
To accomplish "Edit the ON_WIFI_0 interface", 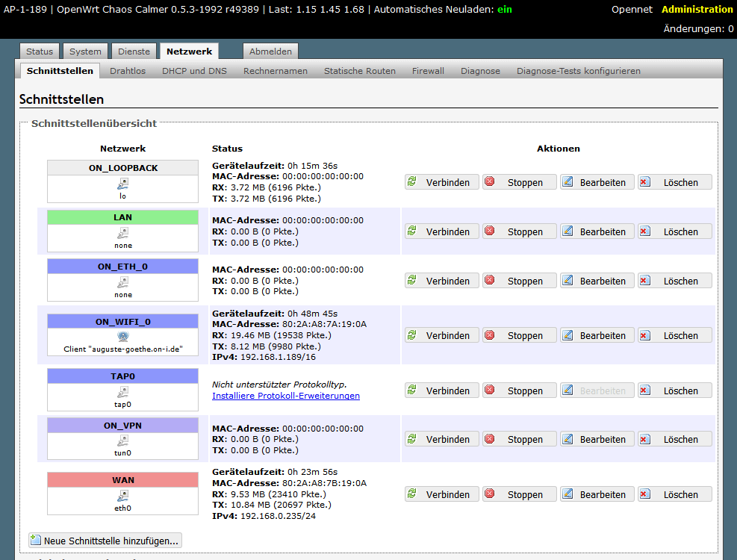I will [597, 335].
